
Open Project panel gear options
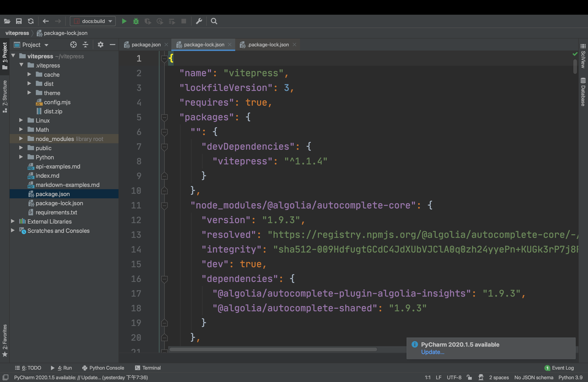click(100, 45)
